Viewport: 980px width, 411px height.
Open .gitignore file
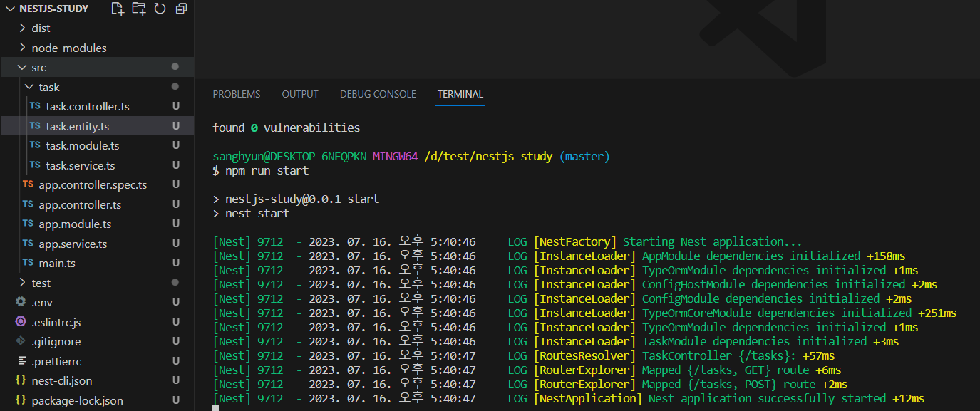click(56, 342)
